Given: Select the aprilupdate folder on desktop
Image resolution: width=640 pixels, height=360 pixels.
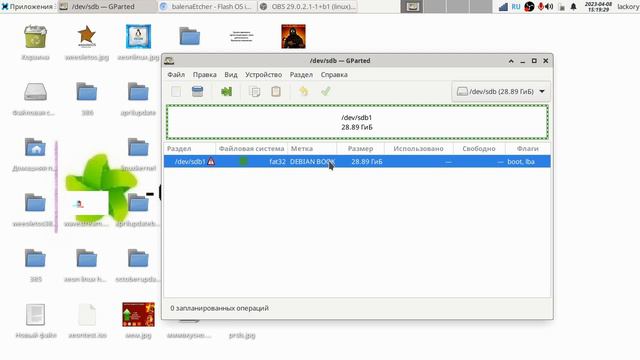Looking at the screenshot, I should point(138,92).
